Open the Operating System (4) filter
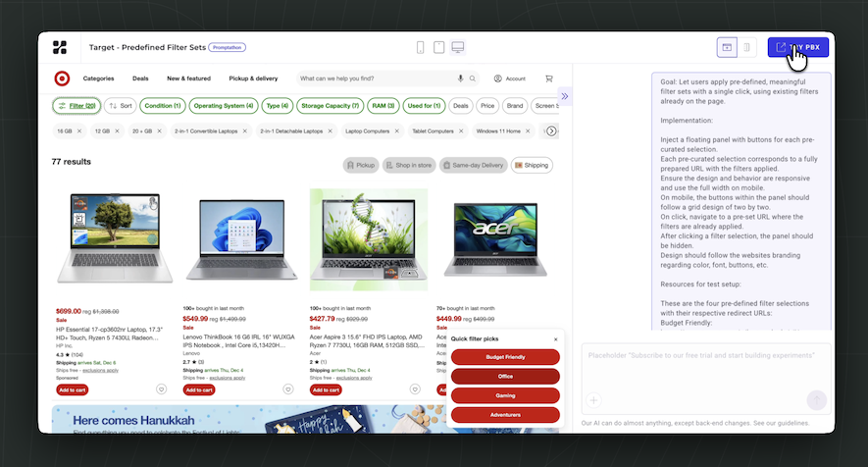This screenshot has width=868, height=467. [x=223, y=106]
